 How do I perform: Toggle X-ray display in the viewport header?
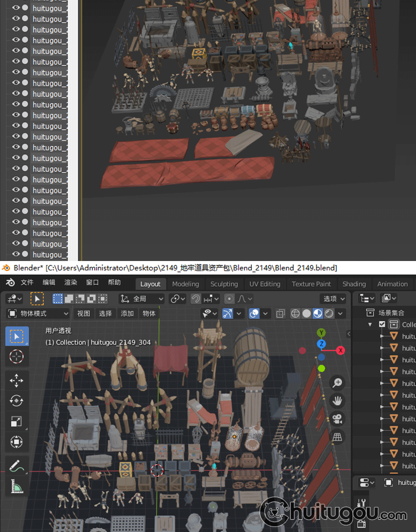coord(280,314)
